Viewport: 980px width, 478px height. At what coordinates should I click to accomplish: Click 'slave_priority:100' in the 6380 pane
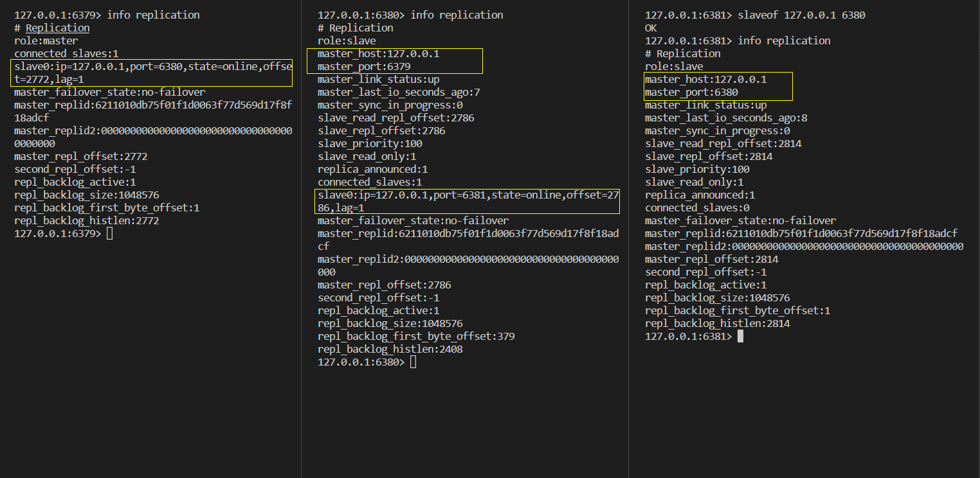coord(370,143)
